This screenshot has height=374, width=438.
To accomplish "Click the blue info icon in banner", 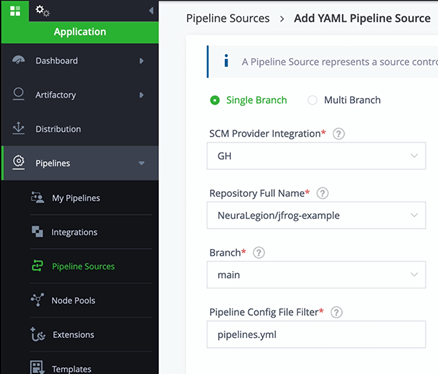I will [226, 61].
